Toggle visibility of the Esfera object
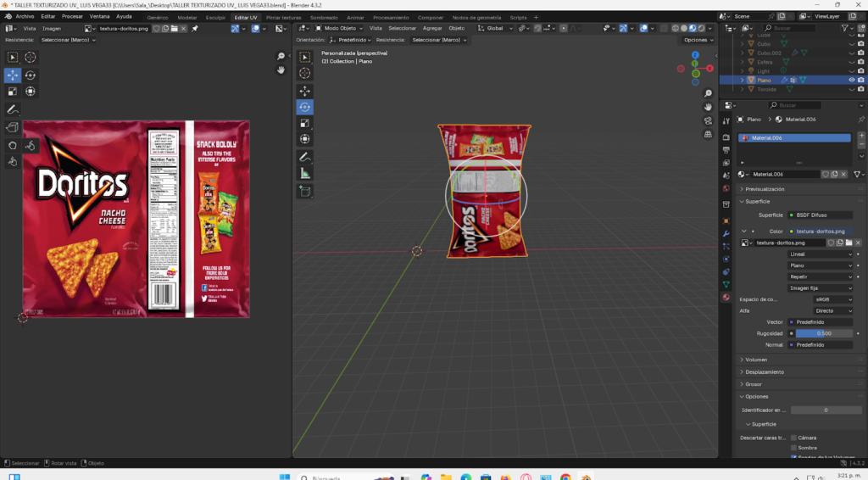 851,62
